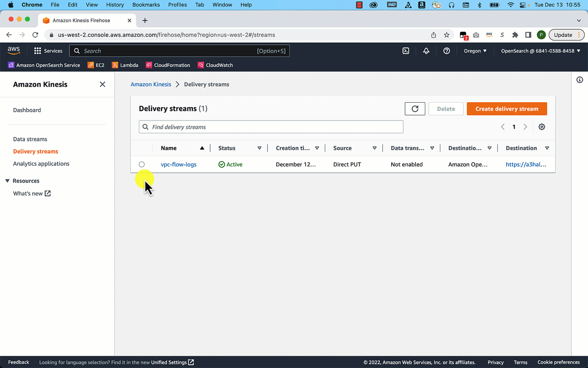
Task: Open a new Chrome tab
Action: 145,20
